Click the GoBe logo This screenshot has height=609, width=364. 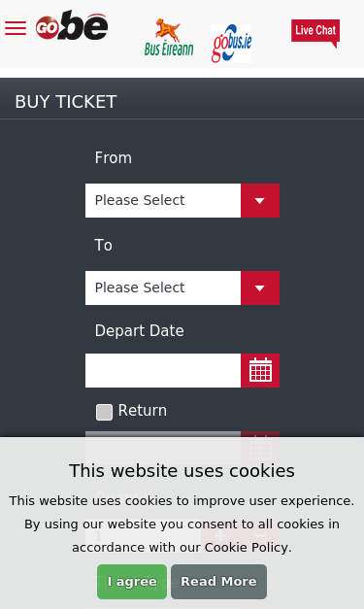72,25
